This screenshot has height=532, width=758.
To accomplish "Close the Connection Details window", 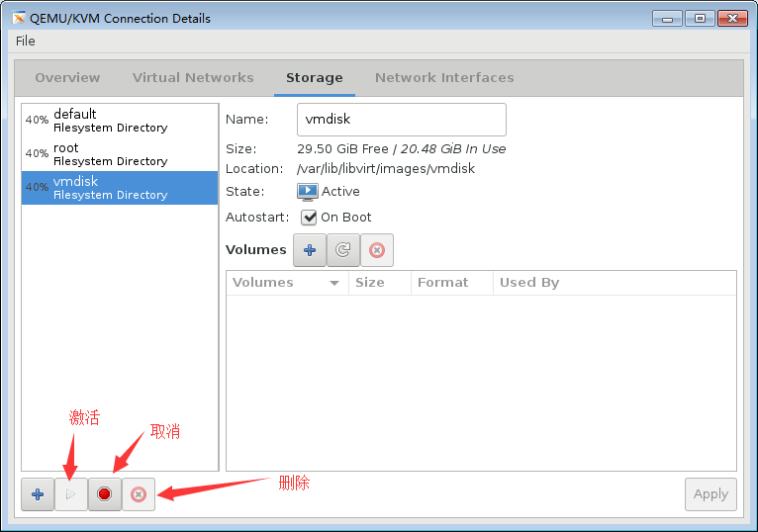I will (732, 19).
